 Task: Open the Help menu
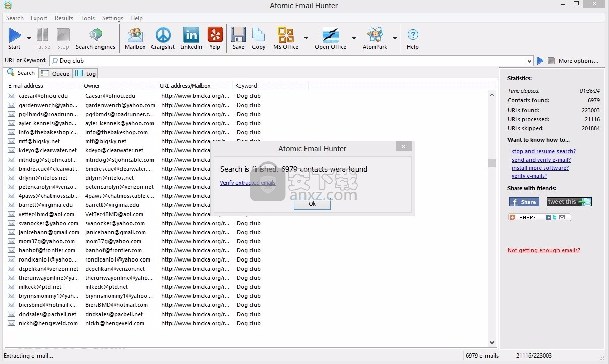pos(136,18)
